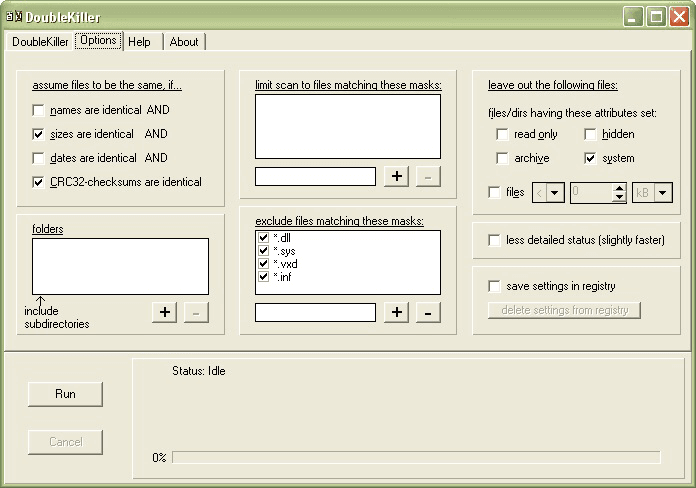Image resolution: width=696 pixels, height=488 pixels.
Task: Check 'save settings in registry'
Action: [494, 286]
